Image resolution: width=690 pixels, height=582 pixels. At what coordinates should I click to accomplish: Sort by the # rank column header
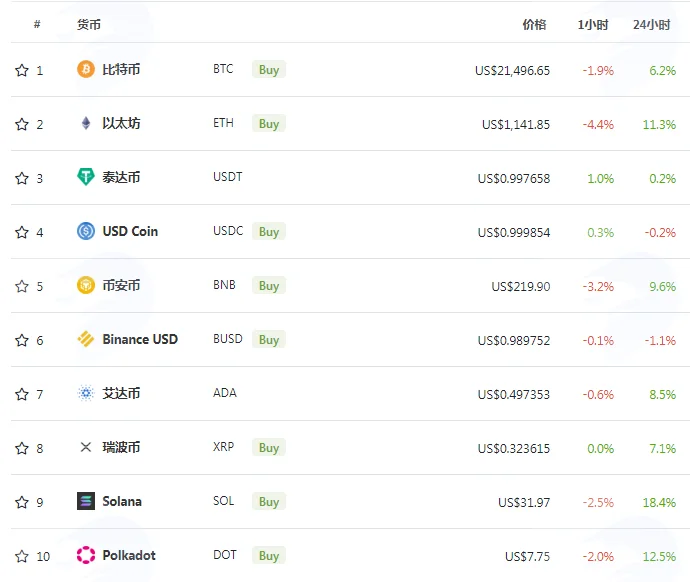coord(37,25)
